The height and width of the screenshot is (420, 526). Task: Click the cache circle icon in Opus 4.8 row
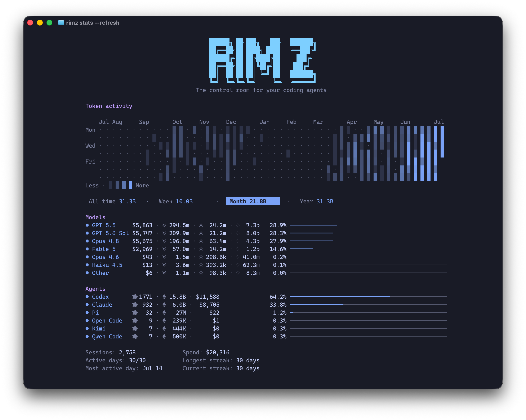(238, 241)
